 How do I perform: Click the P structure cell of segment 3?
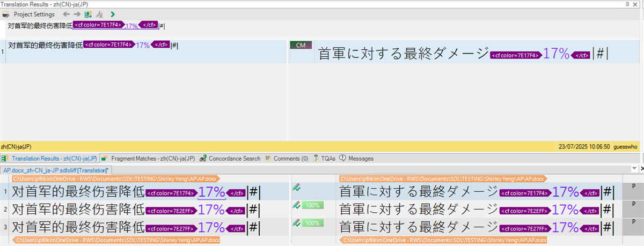[x=634, y=227]
